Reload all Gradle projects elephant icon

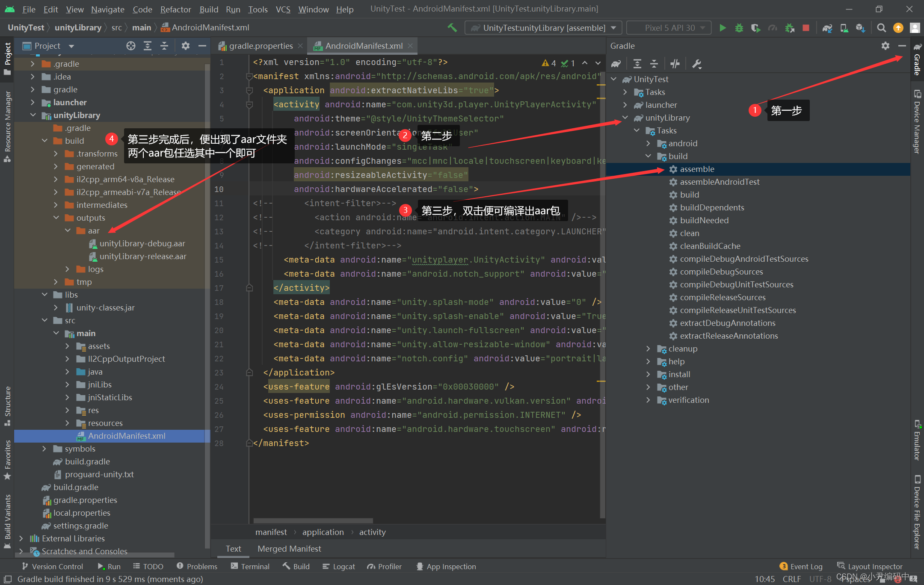(616, 64)
